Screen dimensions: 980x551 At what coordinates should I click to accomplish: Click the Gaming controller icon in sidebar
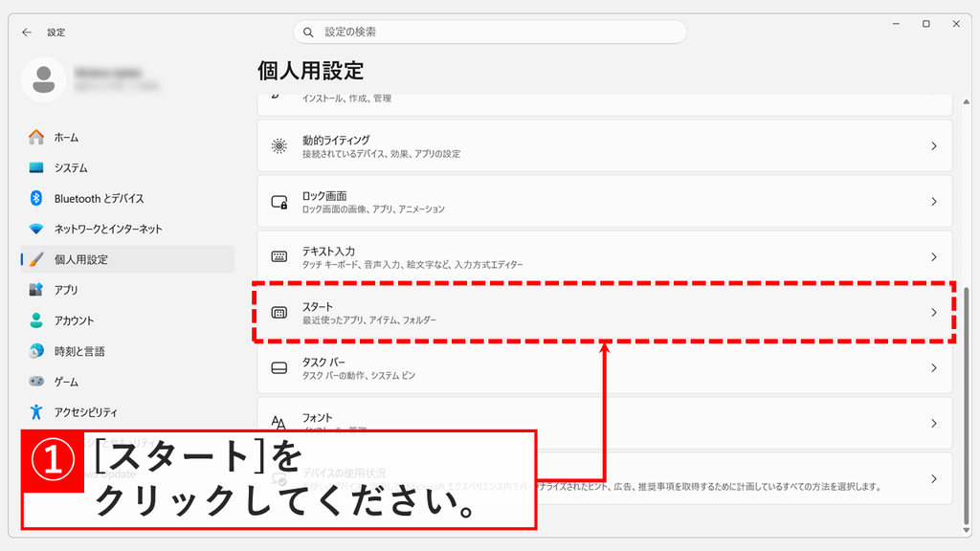(36, 381)
